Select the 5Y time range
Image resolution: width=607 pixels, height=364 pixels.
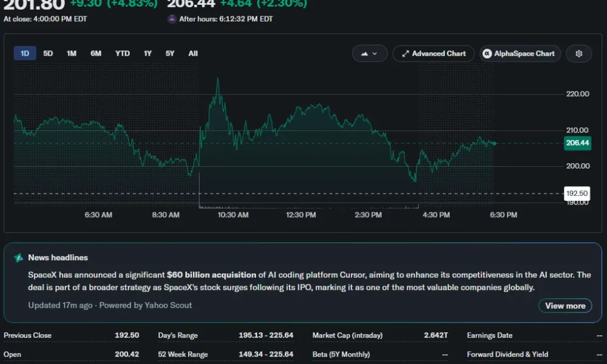click(x=170, y=53)
